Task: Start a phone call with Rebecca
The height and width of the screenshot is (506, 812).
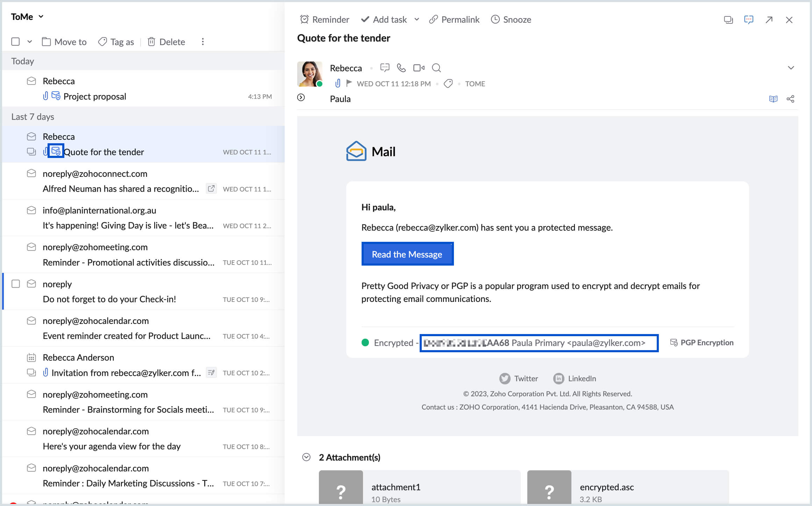Action: tap(401, 68)
